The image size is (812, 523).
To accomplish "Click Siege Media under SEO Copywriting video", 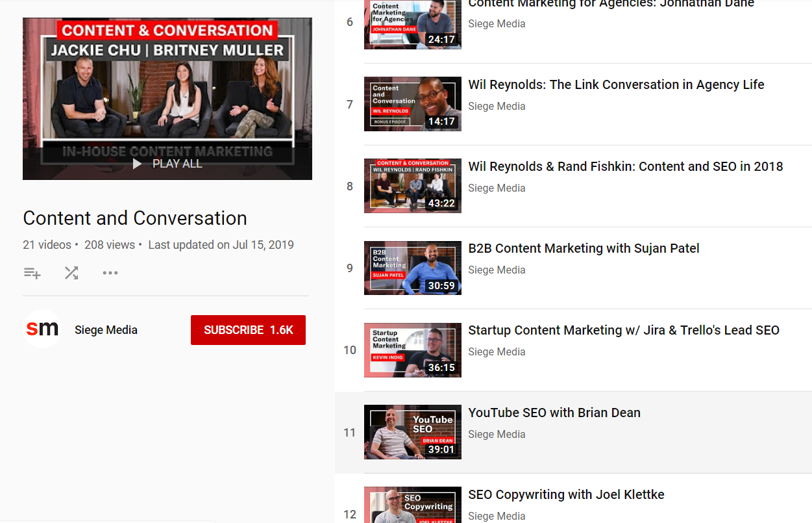I will click(x=497, y=516).
